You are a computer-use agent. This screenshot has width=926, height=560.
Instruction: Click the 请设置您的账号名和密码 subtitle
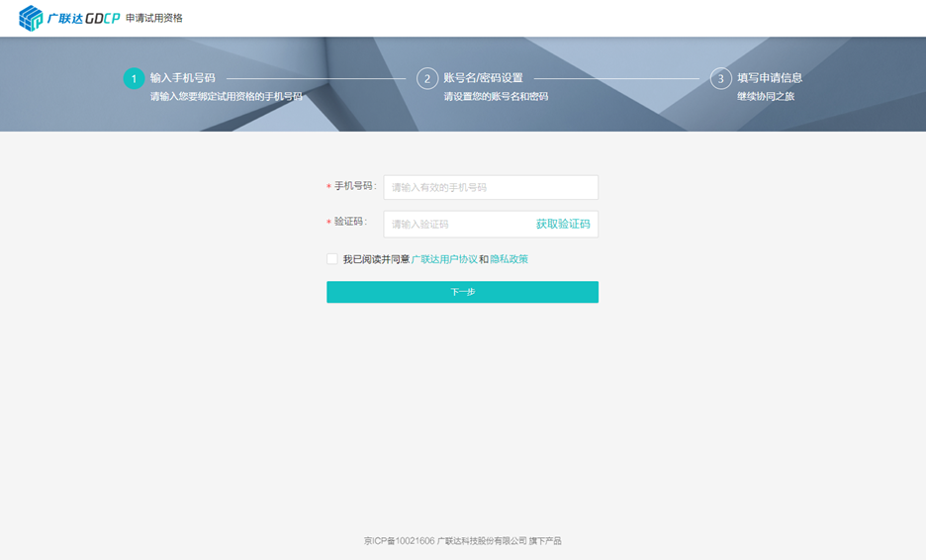click(x=496, y=96)
